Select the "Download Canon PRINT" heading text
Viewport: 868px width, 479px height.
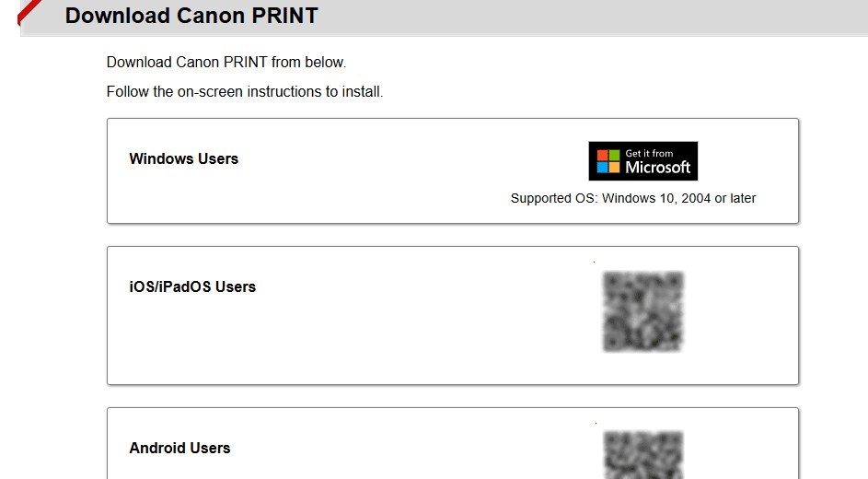[191, 16]
